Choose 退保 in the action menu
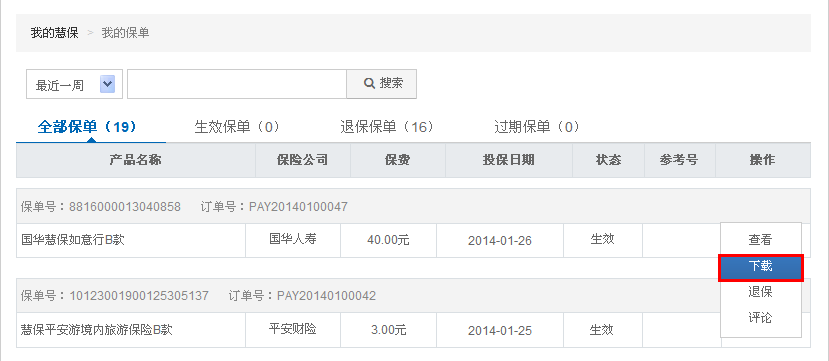This screenshot has height=361, width=829. point(760,292)
